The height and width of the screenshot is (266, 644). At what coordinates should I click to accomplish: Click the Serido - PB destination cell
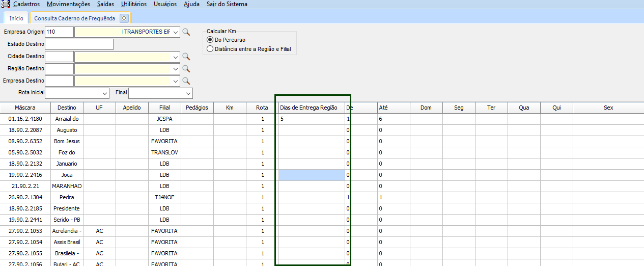click(67, 220)
